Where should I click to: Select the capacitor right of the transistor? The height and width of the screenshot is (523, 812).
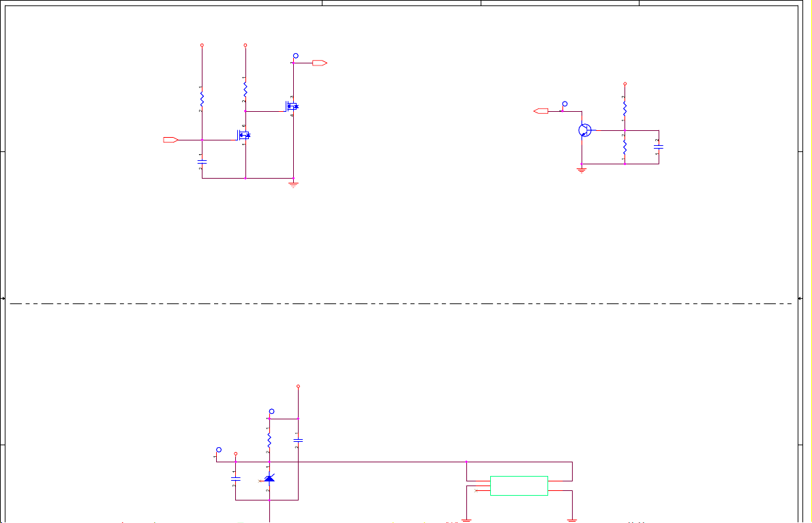[x=659, y=147]
